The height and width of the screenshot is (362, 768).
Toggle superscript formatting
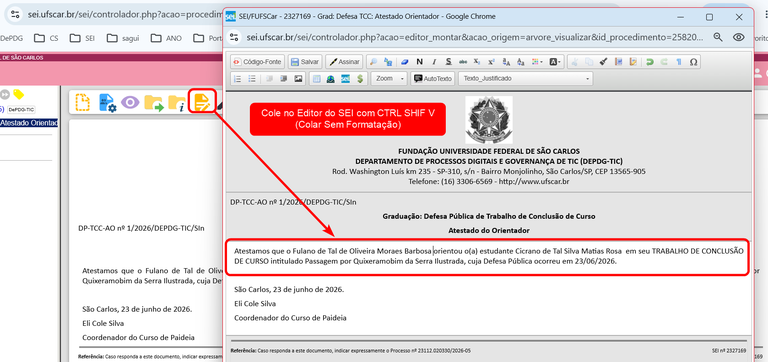(x=491, y=62)
